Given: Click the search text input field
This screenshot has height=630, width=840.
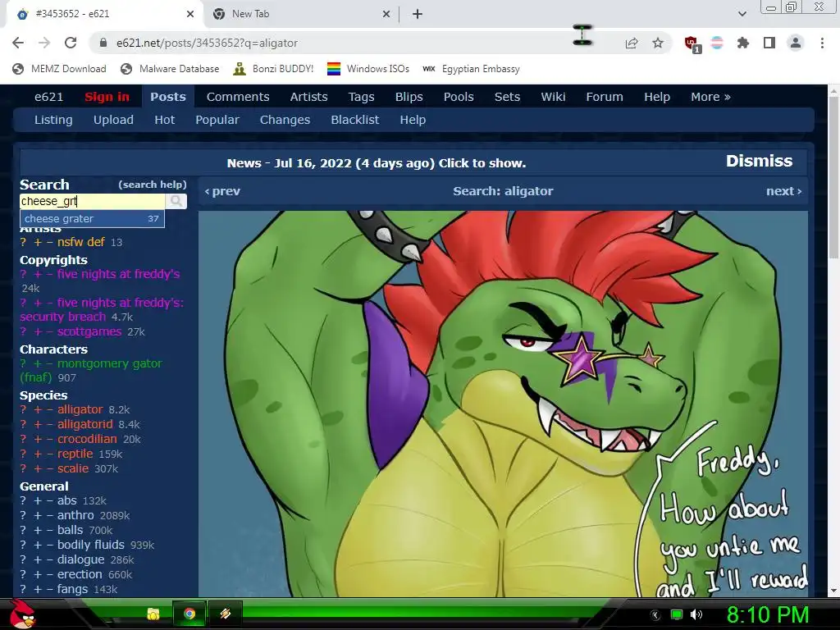Looking at the screenshot, I should (92, 201).
